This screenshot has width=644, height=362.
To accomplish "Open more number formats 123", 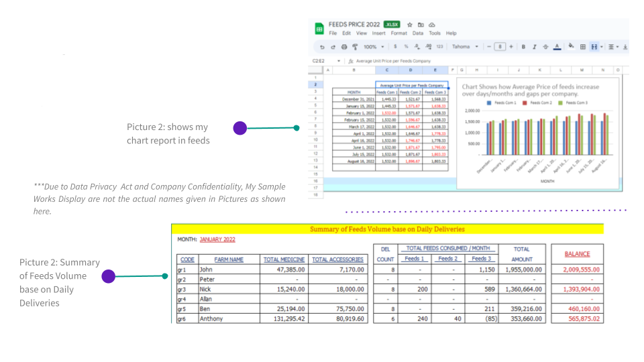I will 439,46.
